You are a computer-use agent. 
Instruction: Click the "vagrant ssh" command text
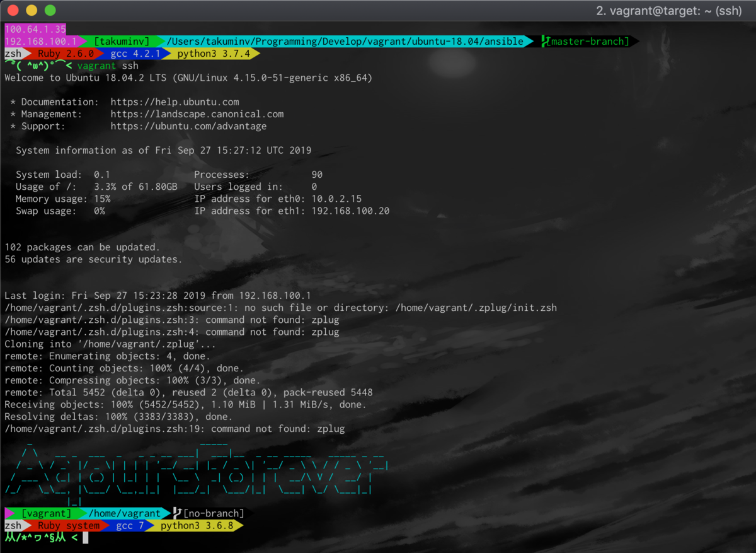[108, 66]
